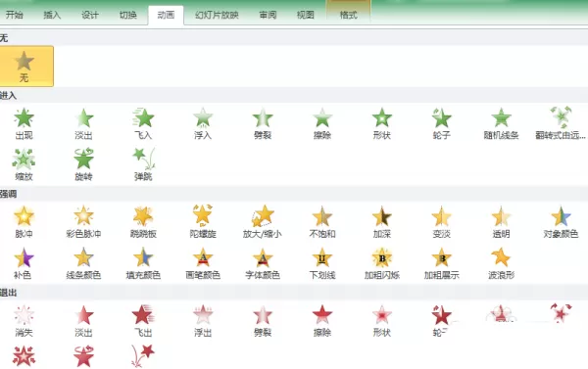Select the 跷跷板 emphasis animation

[143, 222]
